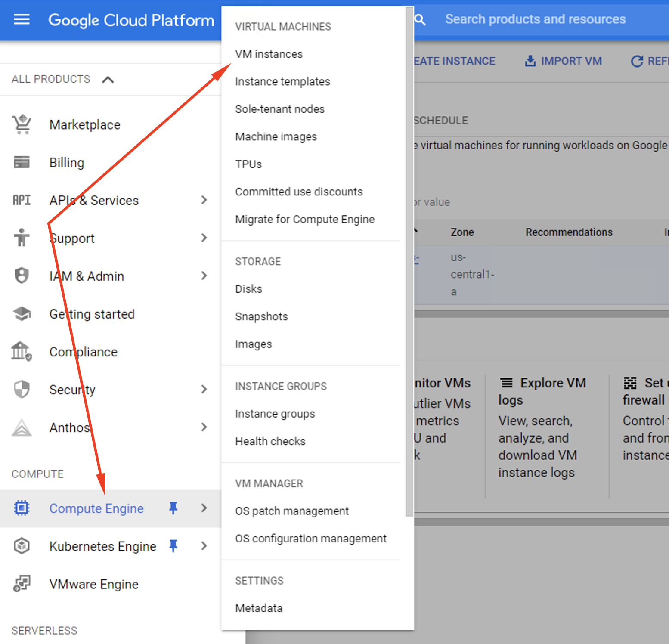
Task: Click the Compliance building icon
Action: 22,351
